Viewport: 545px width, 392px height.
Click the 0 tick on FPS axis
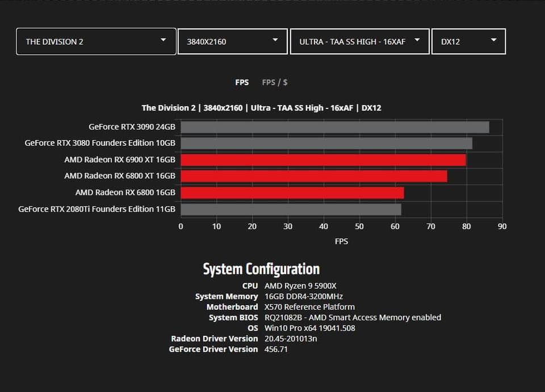(181, 226)
